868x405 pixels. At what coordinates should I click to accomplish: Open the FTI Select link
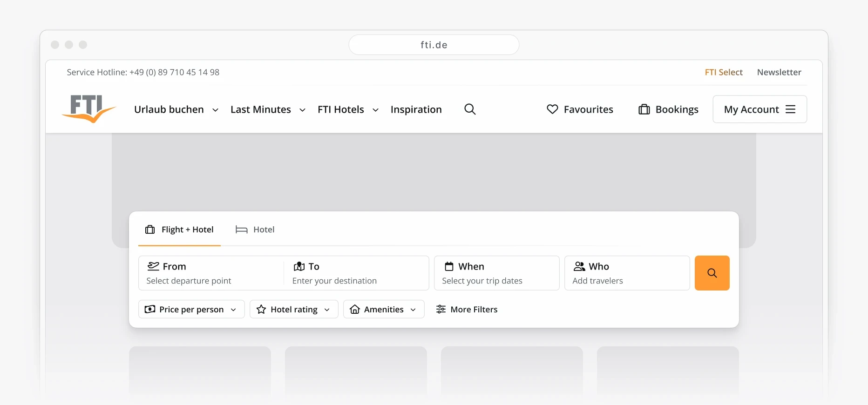[724, 72]
